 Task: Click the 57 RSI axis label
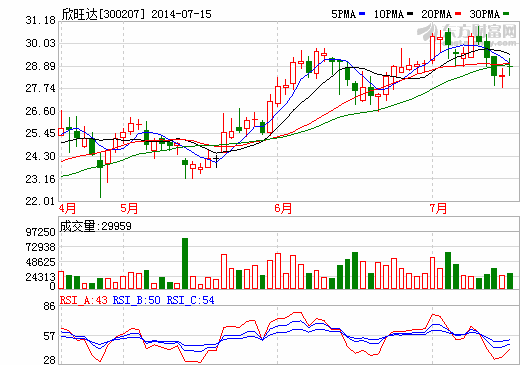click(49, 336)
